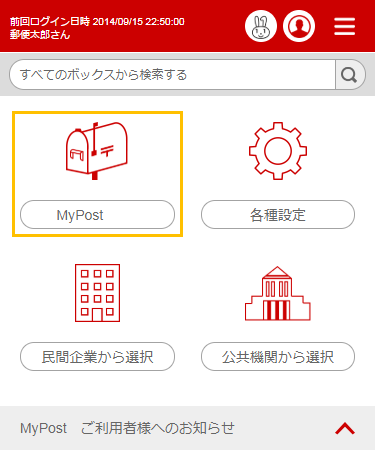Open the user profile icon
Screen dimensions: 375x450
click(299, 26)
